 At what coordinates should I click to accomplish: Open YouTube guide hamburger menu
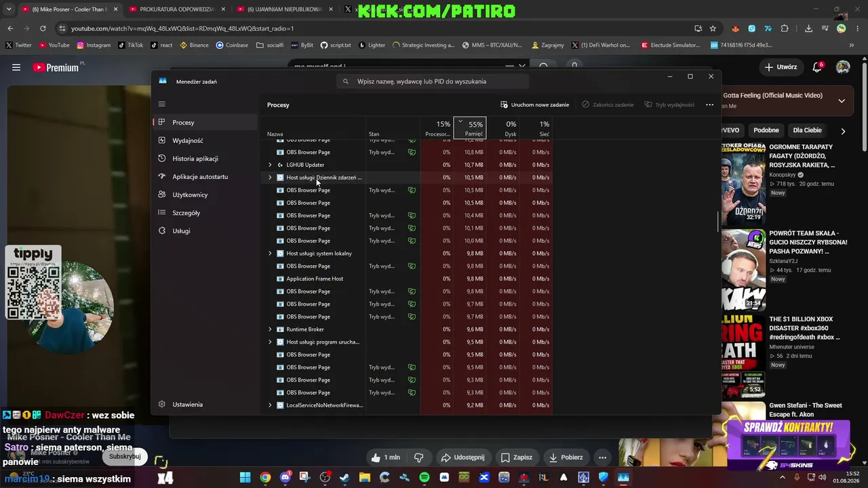click(16, 67)
